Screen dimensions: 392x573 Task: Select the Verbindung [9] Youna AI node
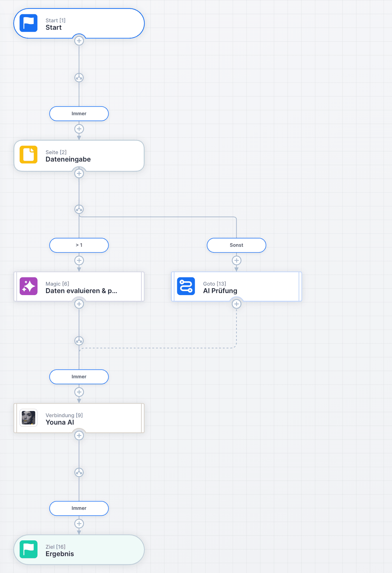tap(79, 418)
